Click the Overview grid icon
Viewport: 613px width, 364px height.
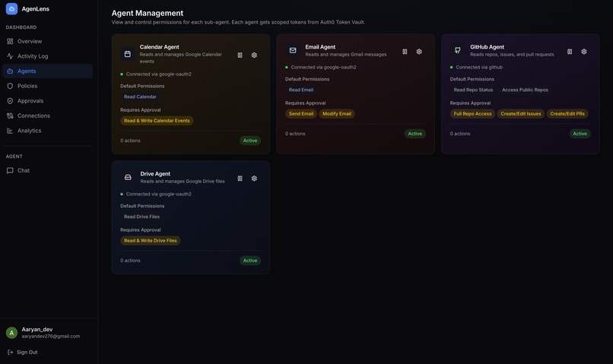coord(10,41)
